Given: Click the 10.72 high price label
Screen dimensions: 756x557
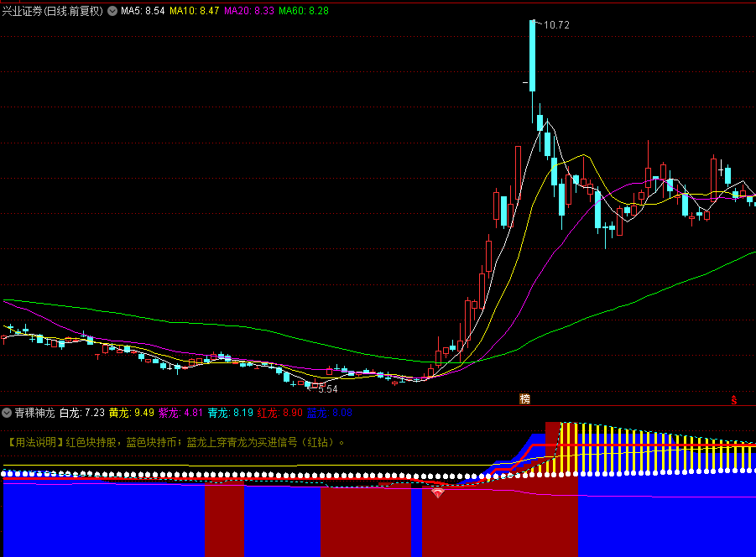Looking at the screenshot, I should click(556, 25).
